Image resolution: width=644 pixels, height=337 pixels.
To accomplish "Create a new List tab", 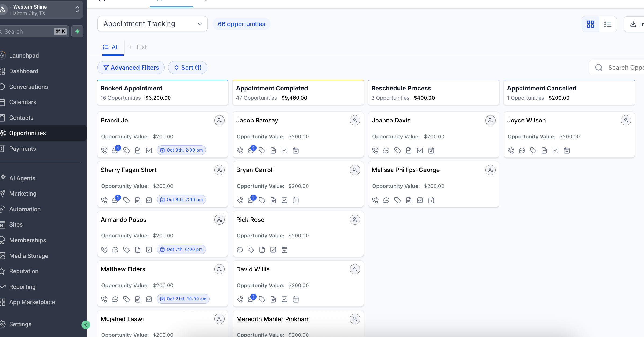I will (138, 47).
